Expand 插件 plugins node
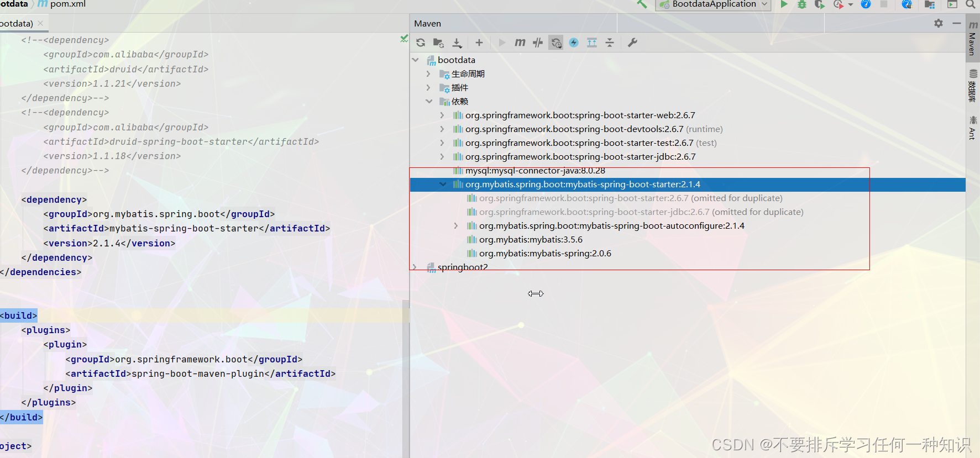The image size is (980, 458). pyautogui.click(x=428, y=87)
